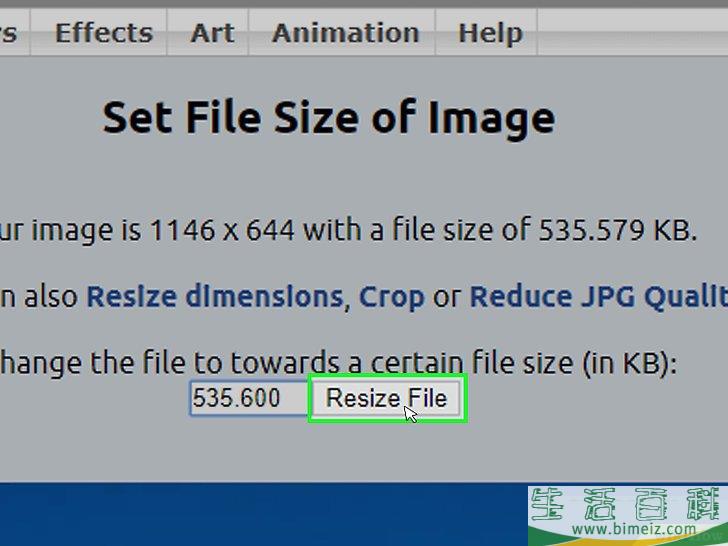
Task: Follow the Reduce JPG Quality link
Action: tap(598, 297)
